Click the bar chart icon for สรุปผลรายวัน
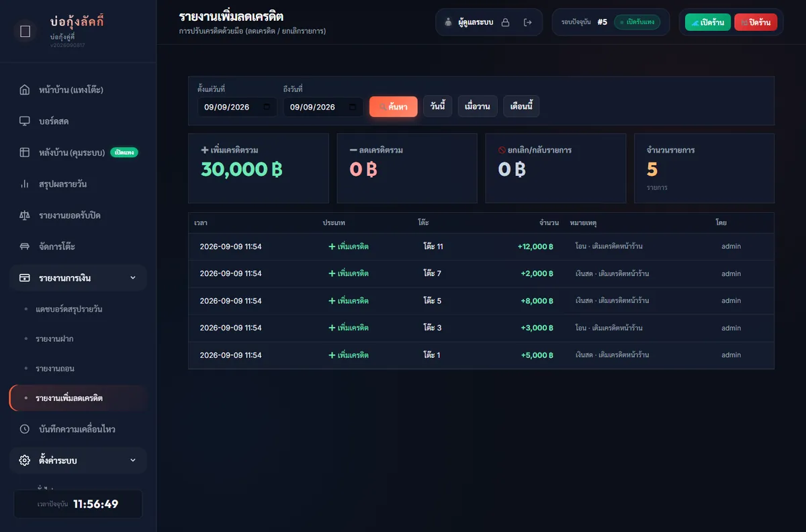 pyautogui.click(x=25, y=184)
